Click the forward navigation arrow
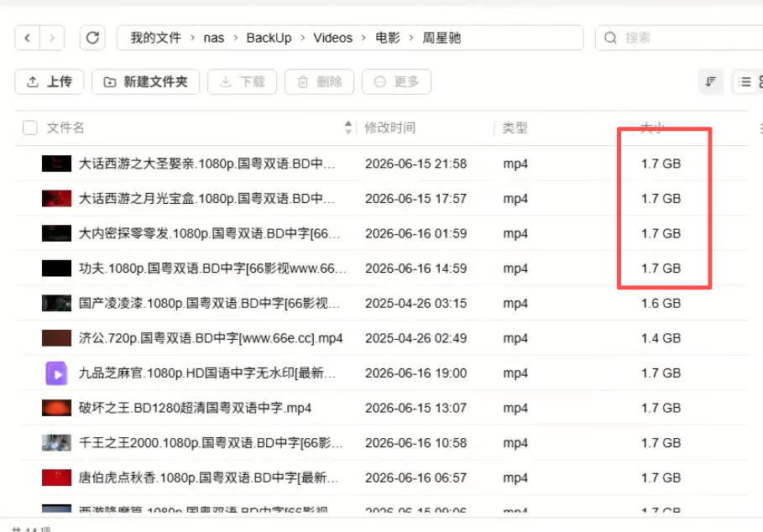The image size is (763, 532). click(52, 38)
